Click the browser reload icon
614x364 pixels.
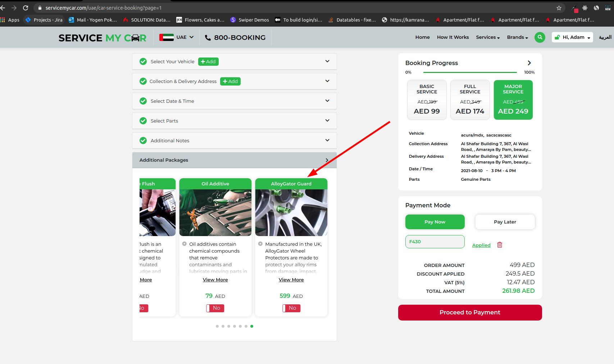click(x=26, y=8)
